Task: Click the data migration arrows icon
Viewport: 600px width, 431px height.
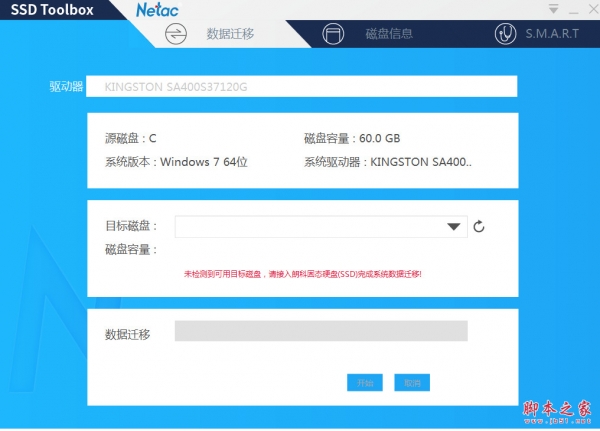Action: 176,34
